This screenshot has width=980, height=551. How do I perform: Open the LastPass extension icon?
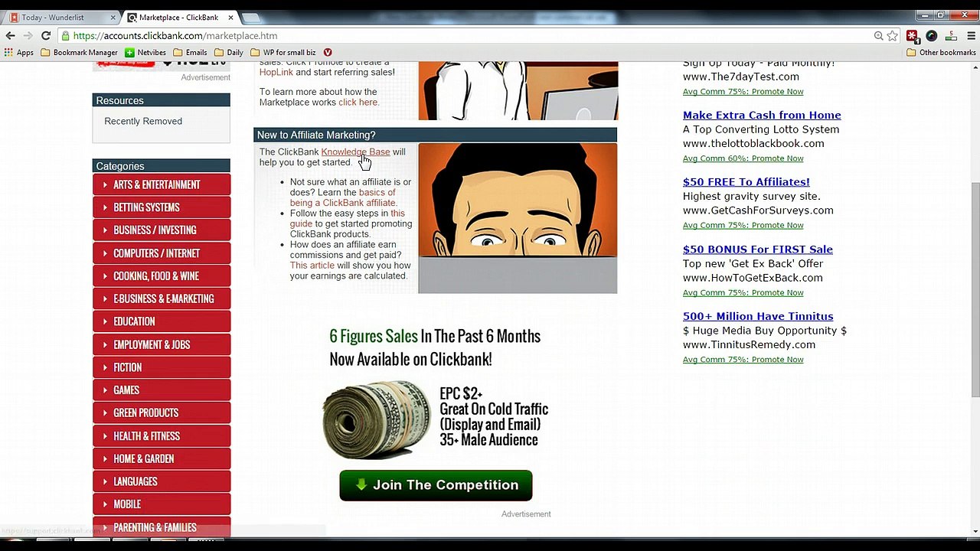912,36
